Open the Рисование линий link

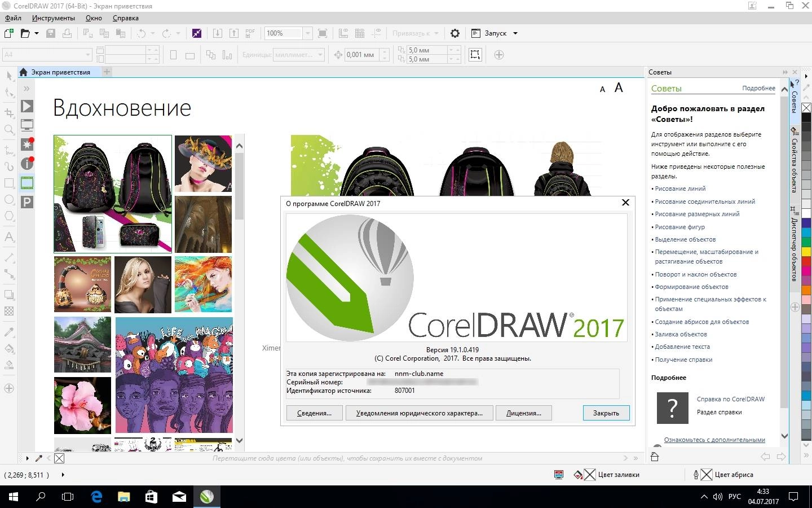pos(680,189)
